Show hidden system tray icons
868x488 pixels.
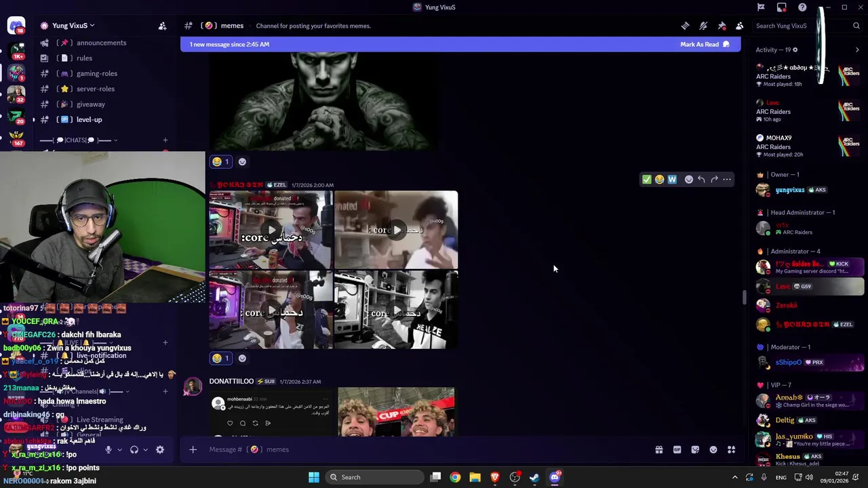(x=734, y=477)
